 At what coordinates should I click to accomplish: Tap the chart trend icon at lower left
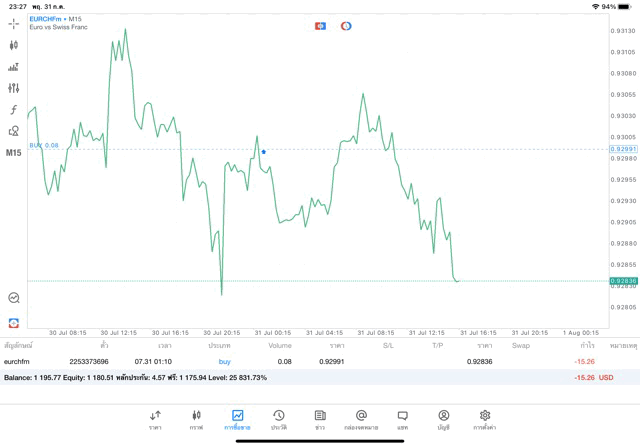click(14, 297)
